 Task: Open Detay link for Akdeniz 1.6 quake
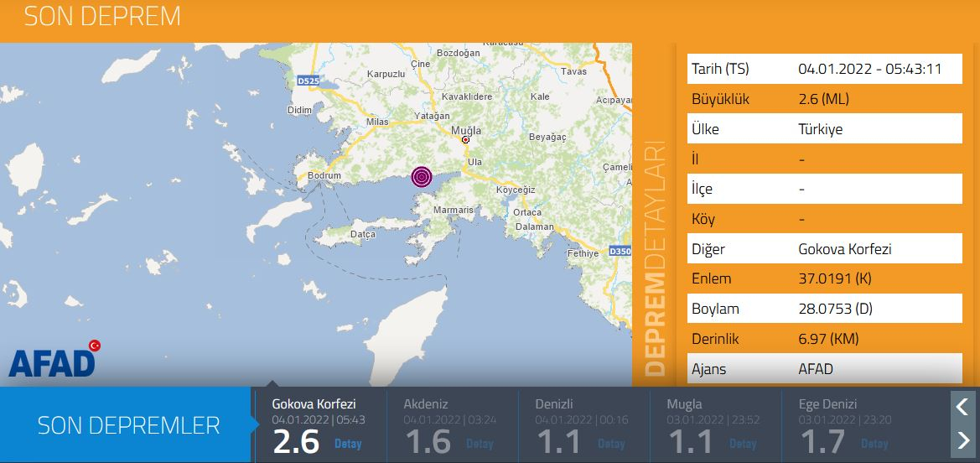(x=480, y=444)
